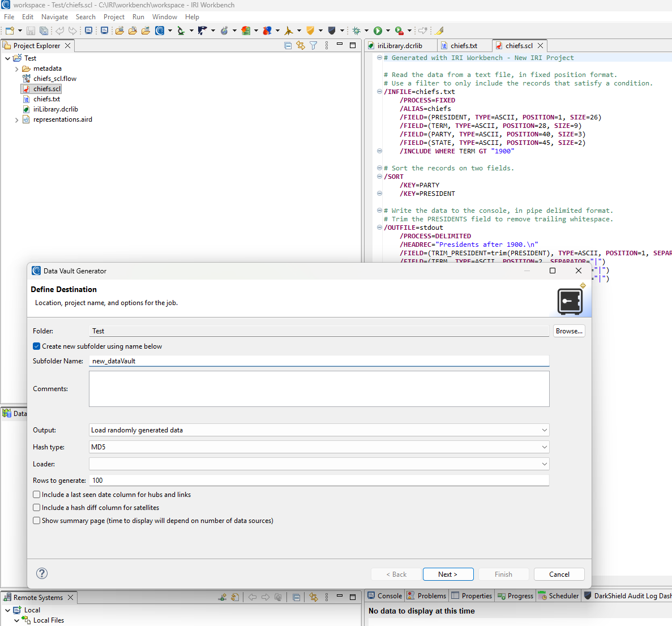This screenshot has height=626, width=672.
Task: Click the Cancel button
Action: click(x=559, y=574)
